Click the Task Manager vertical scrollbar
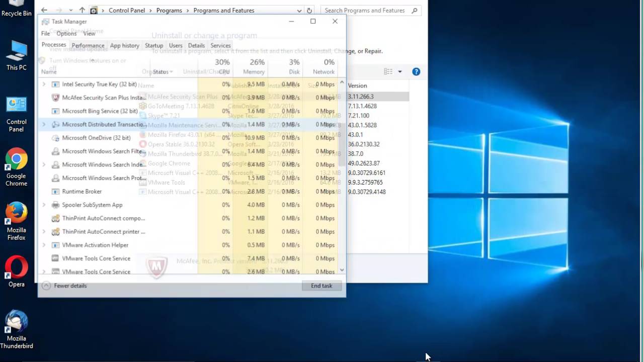This screenshot has height=362, width=644. [342, 176]
